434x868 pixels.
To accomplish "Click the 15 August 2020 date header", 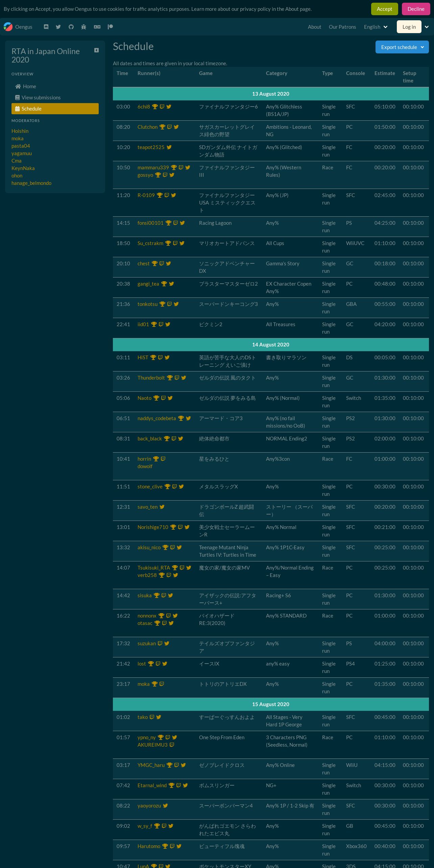I will pos(271,704).
